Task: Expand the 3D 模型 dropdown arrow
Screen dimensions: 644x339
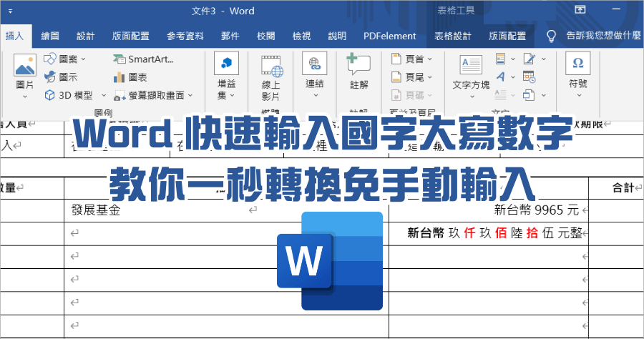Action: coord(104,95)
